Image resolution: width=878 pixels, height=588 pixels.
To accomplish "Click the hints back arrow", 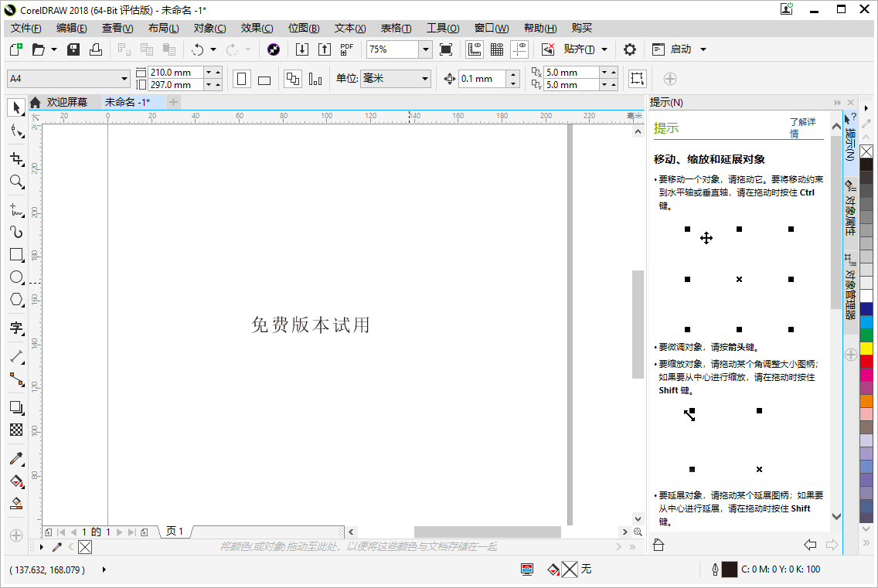I will (810, 544).
